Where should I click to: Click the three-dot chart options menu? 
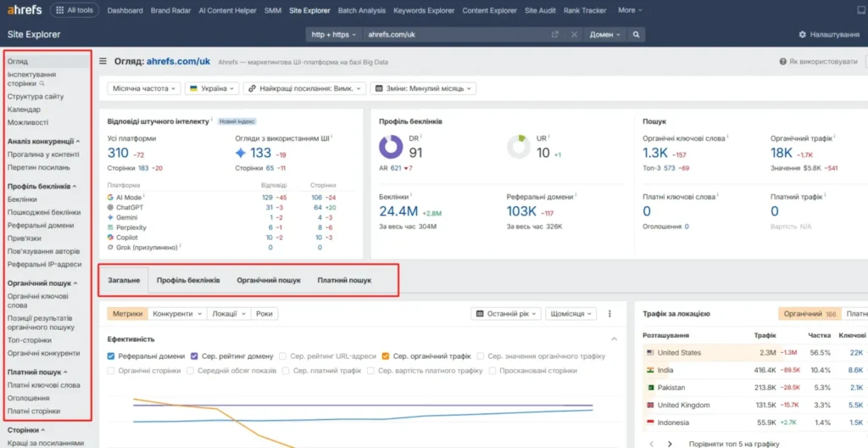(x=610, y=314)
